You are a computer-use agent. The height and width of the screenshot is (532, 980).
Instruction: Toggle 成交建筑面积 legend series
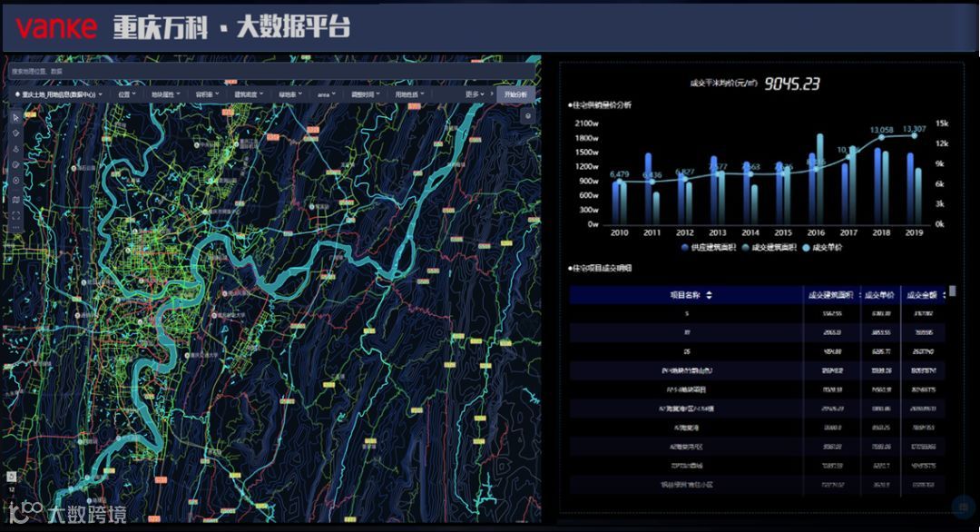[769, 248]
